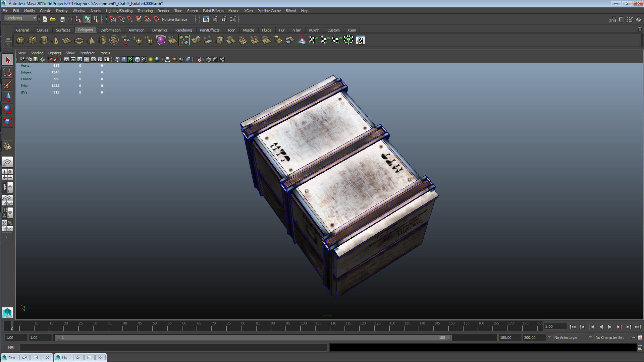Create a polygon cone from shelf

click(x=55, y=41)
